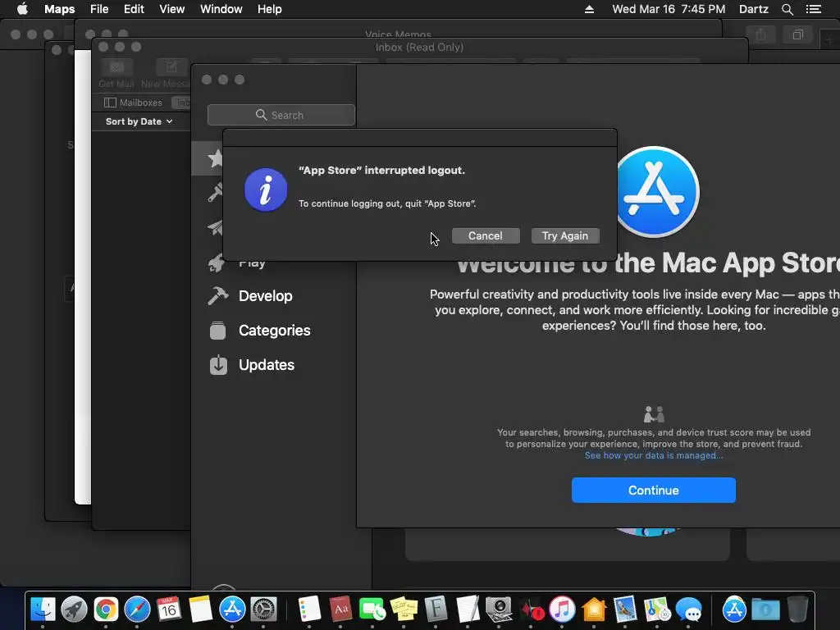Open Notes from the Dock
This screenshot has width=840, height=630.
200,609
